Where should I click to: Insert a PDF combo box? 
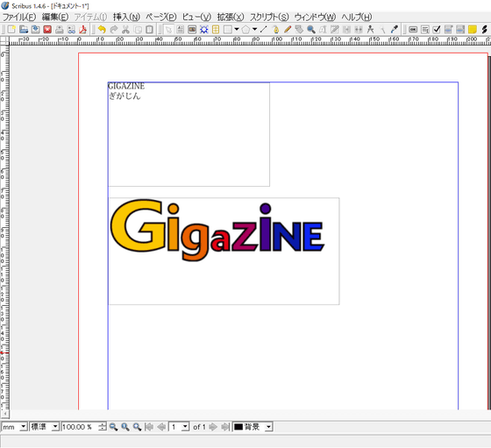[448, 30]
